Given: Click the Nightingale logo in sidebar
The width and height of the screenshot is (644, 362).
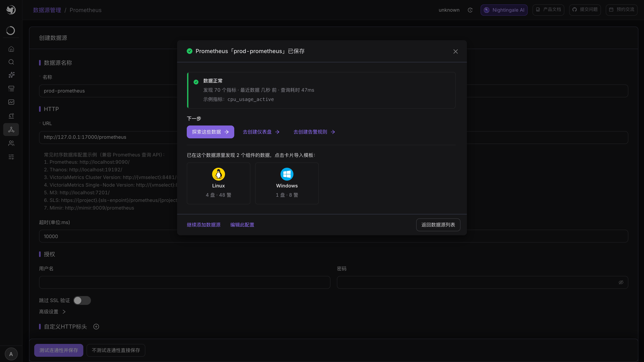Looking at the screenshot, I should (11, 10).
